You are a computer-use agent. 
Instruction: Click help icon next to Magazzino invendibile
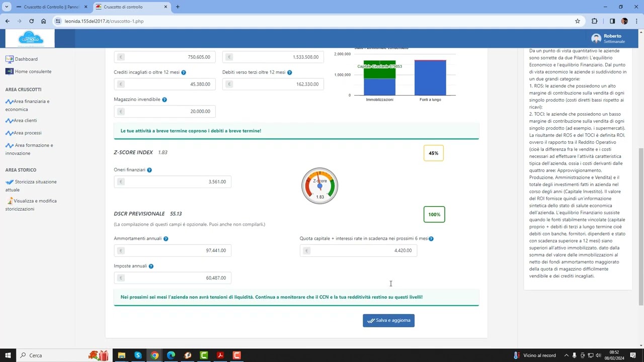(x=165, y=100)
